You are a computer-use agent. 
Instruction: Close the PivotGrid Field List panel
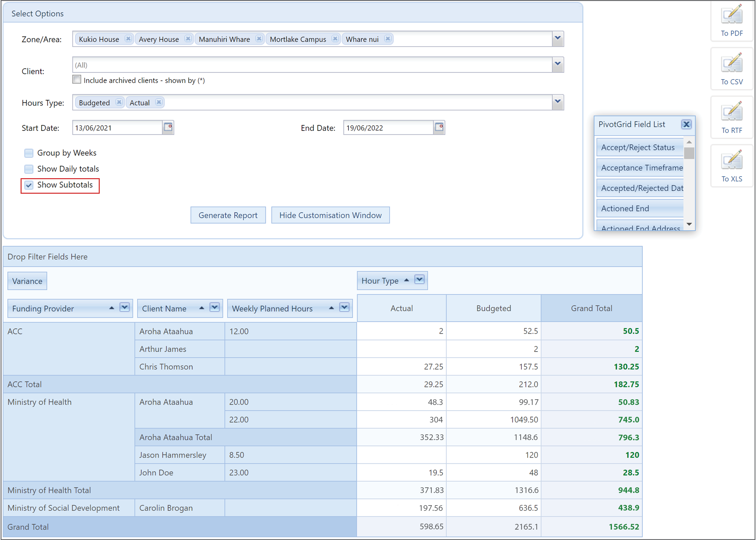[686, 124]
